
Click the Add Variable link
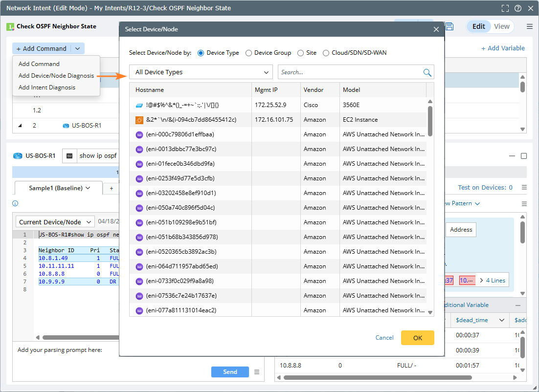(503, 48)
